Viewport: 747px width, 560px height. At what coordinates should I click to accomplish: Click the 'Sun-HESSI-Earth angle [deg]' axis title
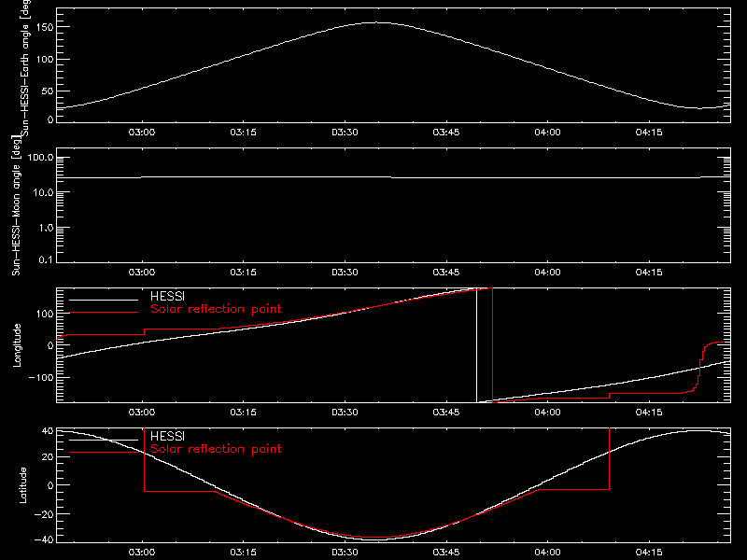pyautogui.click(x=25, y=68)
